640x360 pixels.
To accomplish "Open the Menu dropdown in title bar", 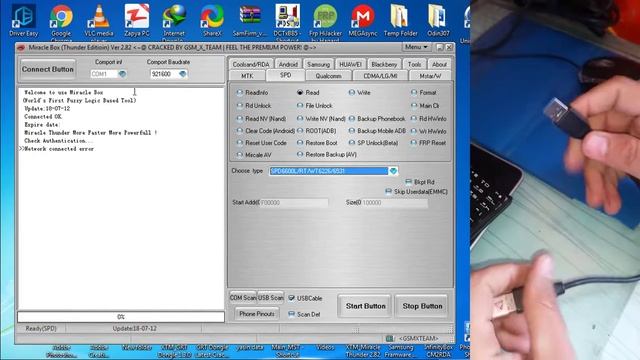I will point(416,47).
